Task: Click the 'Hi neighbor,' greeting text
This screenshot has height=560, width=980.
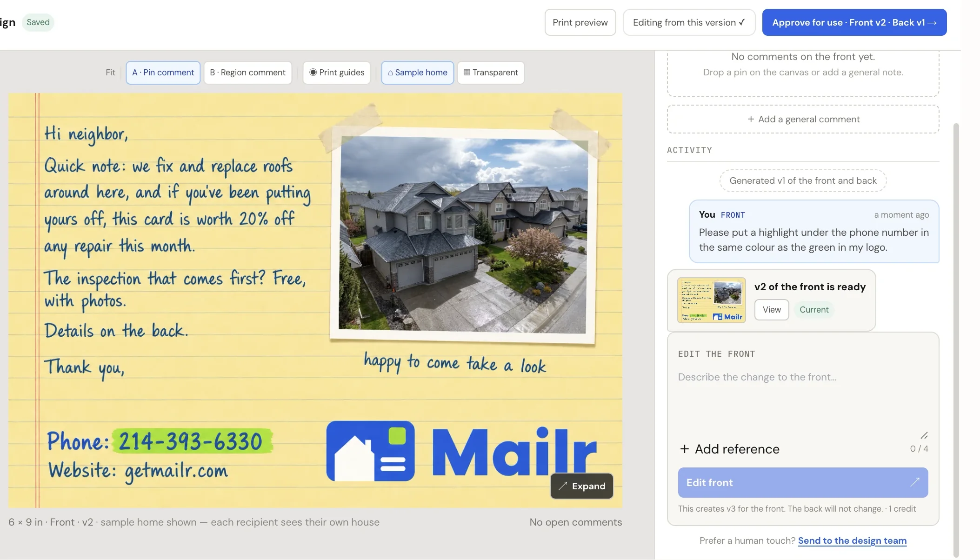Action: click(x=86, y=134)
